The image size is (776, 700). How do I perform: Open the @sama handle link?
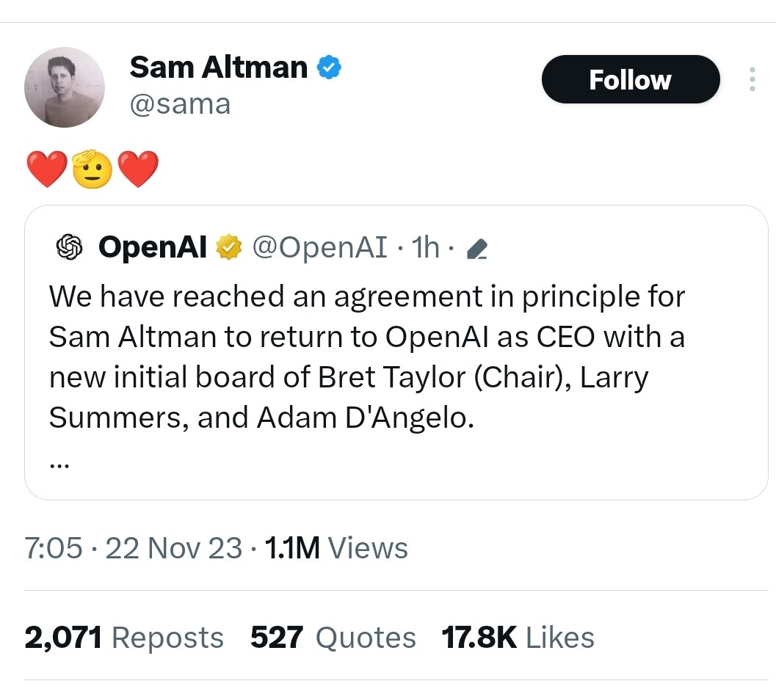pyautogui.click(x=180, y=104)
